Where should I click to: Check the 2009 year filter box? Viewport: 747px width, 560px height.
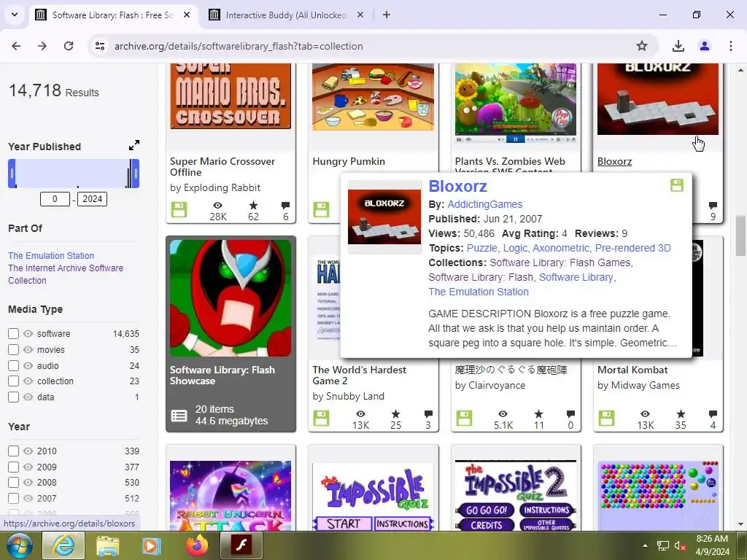click(x=13, y=467)
